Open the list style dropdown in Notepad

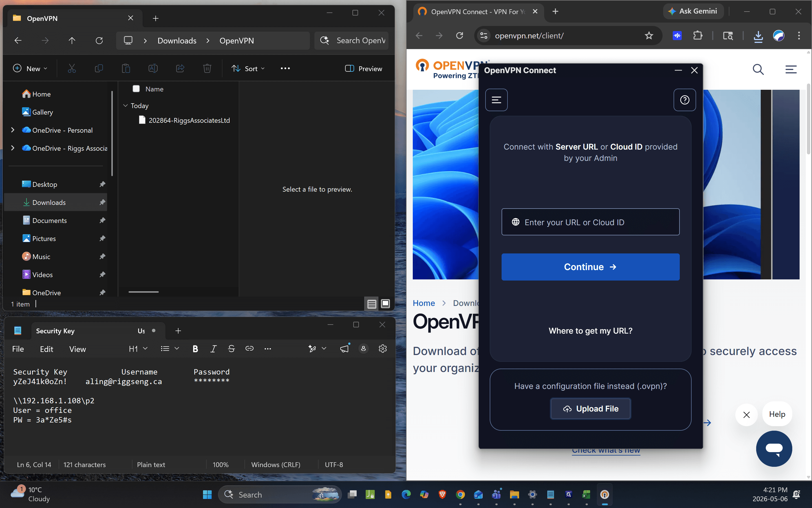[170, 349]
